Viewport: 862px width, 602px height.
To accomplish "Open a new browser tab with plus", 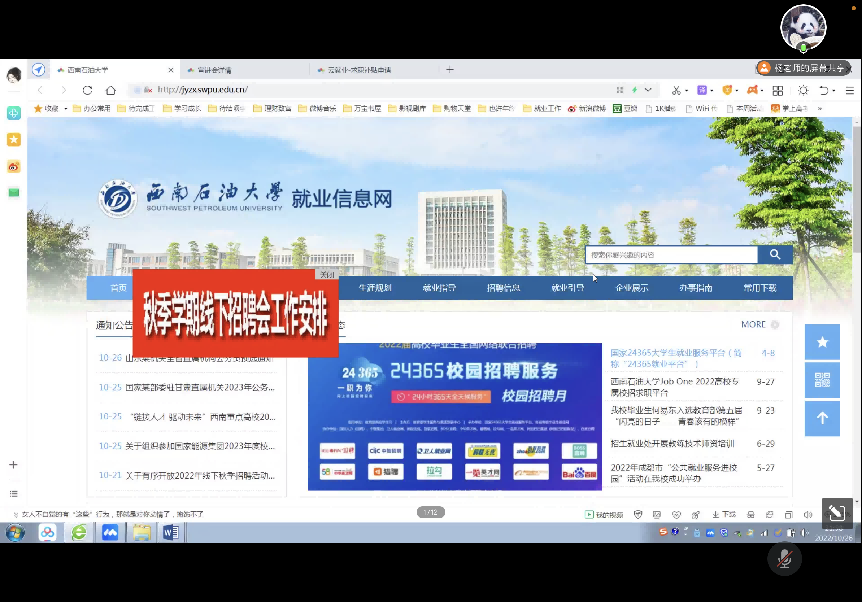I will click(x=450, y=69).
